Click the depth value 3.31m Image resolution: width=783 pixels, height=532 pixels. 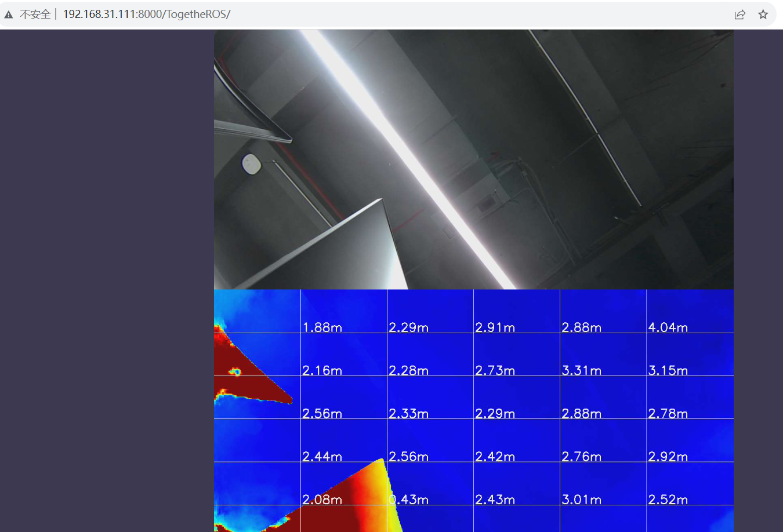[x=582, y=370]
